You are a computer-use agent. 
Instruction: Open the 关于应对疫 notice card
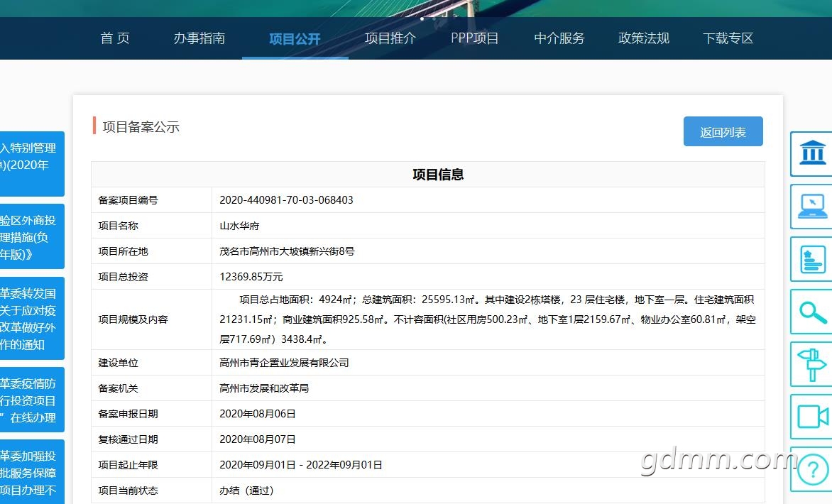pyautogui.click(x=32, y=318)
